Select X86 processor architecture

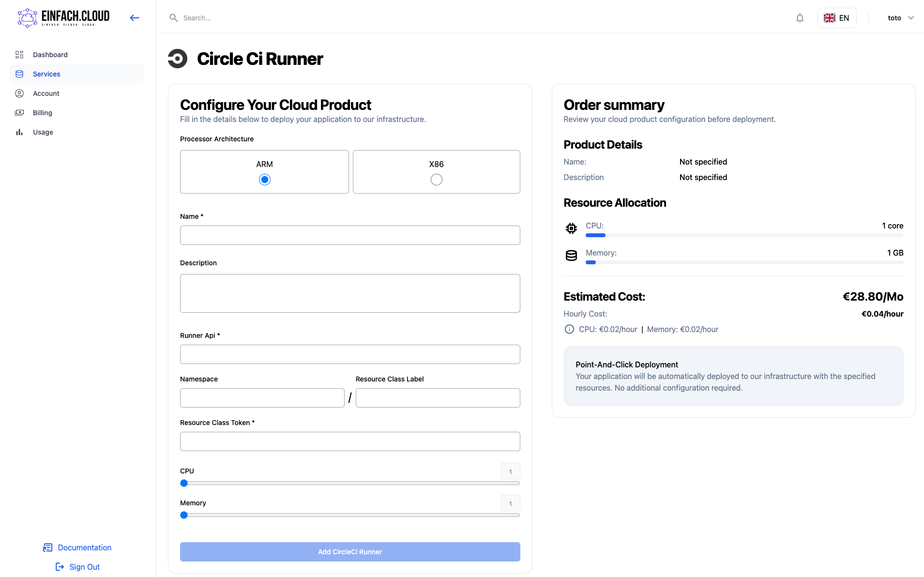point(436,180)
